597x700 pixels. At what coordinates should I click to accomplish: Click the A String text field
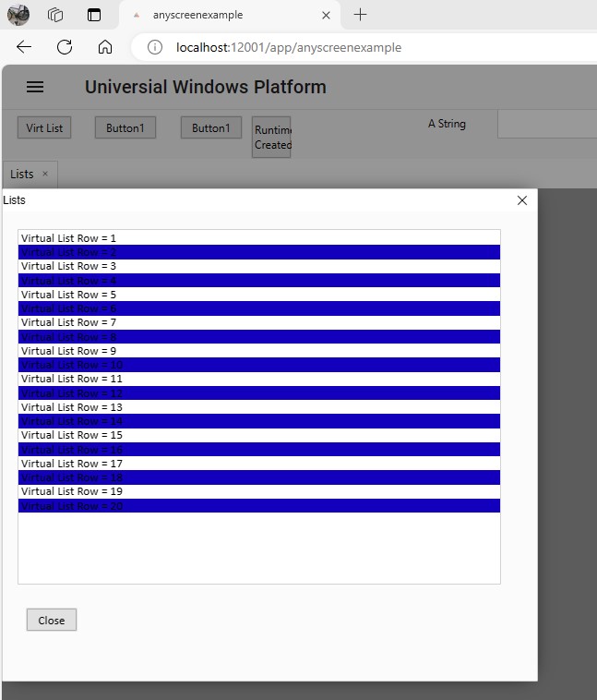tap(546, 125)
